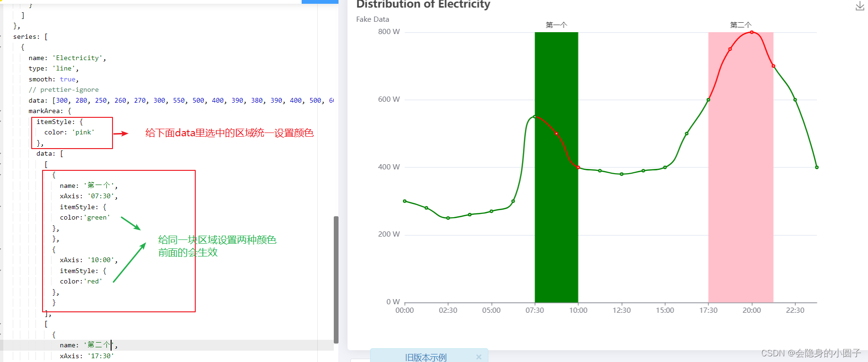Place cursor on "name: '第二个'," line
Screen dimensions: 868x362
click(89, 345)
